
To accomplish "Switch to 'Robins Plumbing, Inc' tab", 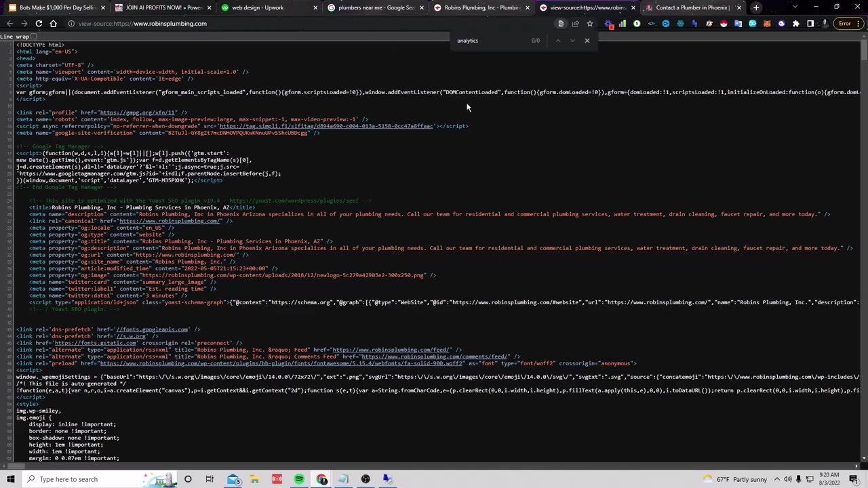I will click(x=481, y=7).
